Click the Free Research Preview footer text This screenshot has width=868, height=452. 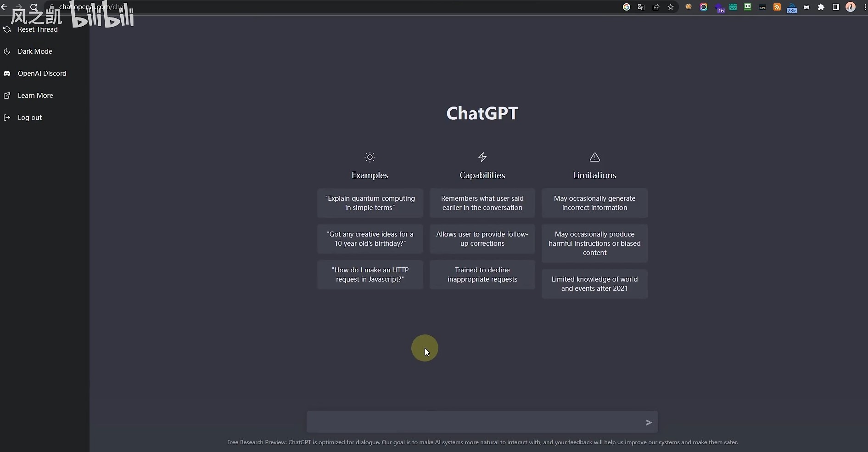pos(482,442)
